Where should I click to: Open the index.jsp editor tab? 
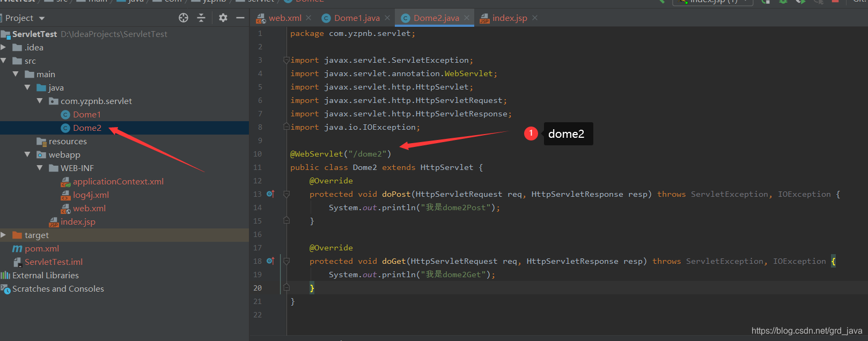click(x=510, y=18)
